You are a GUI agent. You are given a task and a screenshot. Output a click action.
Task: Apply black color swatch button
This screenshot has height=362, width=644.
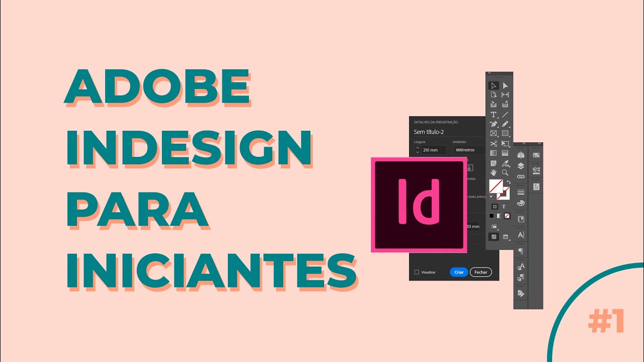492,216
